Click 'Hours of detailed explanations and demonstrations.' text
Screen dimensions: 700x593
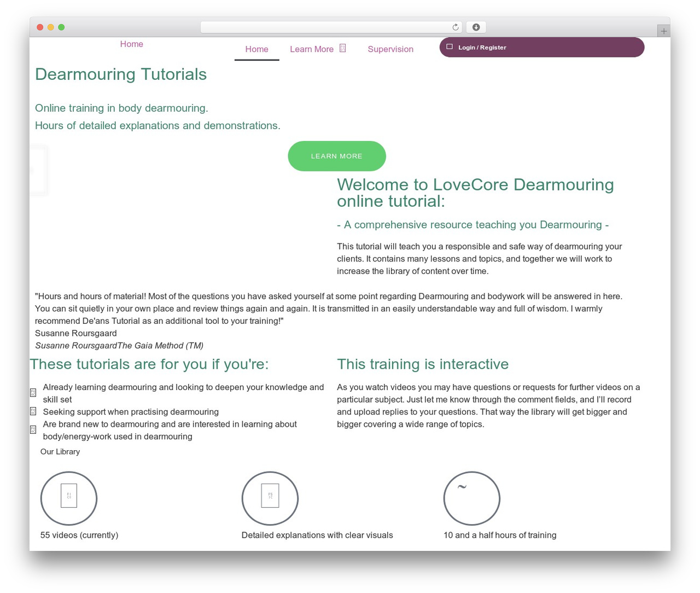[157, 126]
